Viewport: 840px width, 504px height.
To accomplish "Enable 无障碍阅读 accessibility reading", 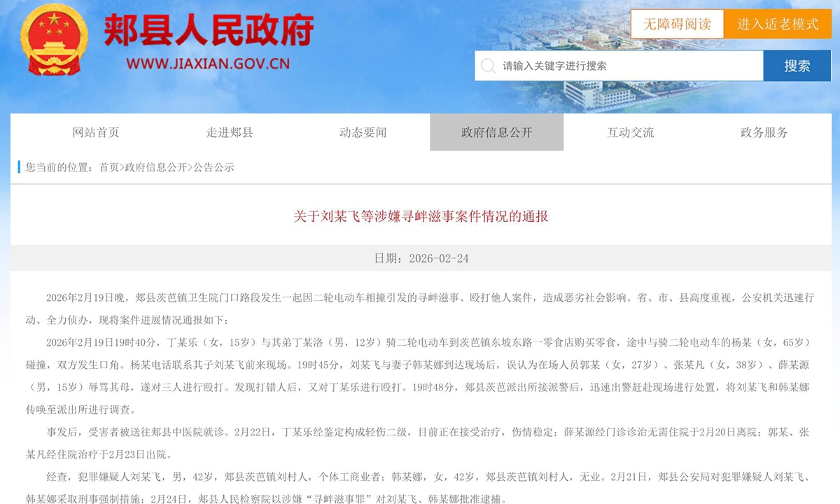I will click(x=677, y=24).
